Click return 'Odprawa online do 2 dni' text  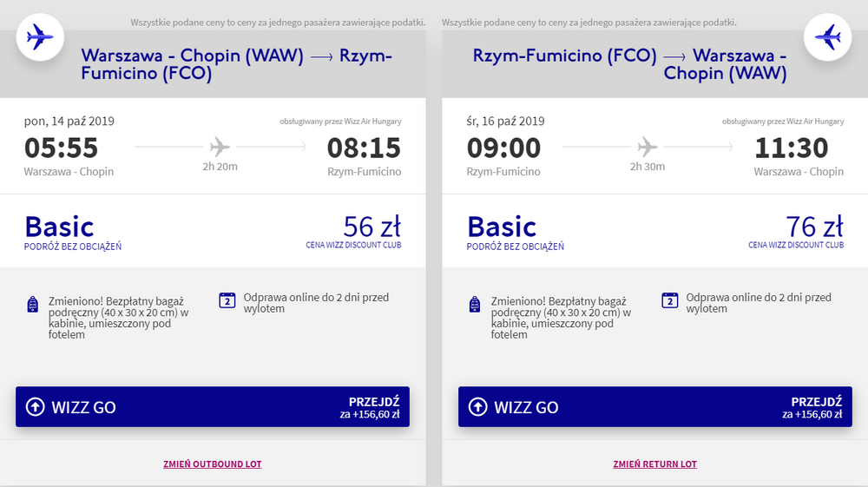[759, 303]
